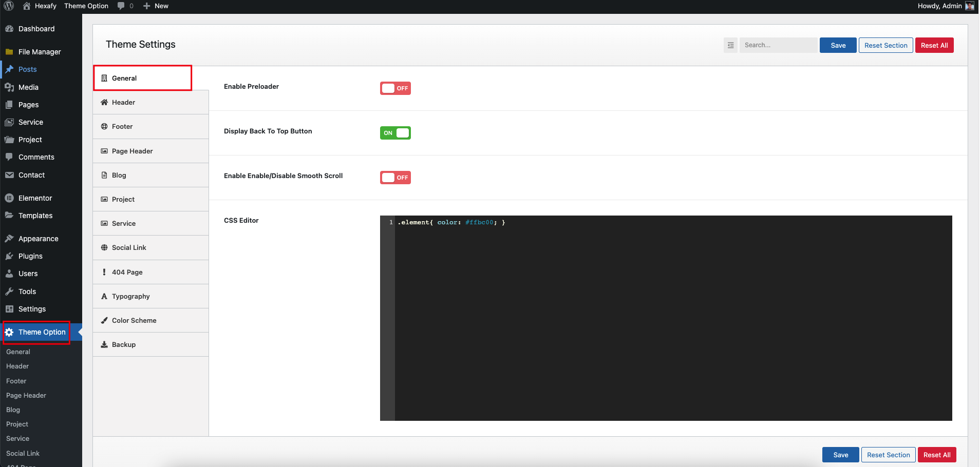
Task: Click the Theme Option link in admin bar
Action: (86, 6)
